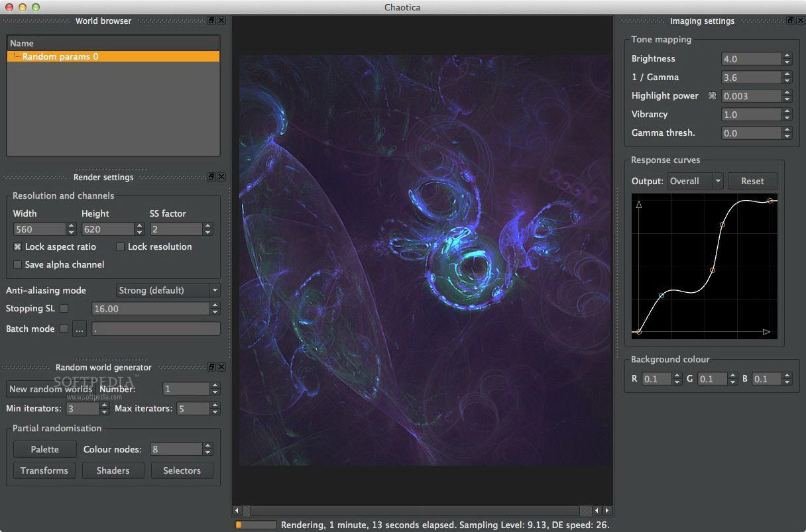
Task: Randomise the Transforms
Action: point(44,470)
